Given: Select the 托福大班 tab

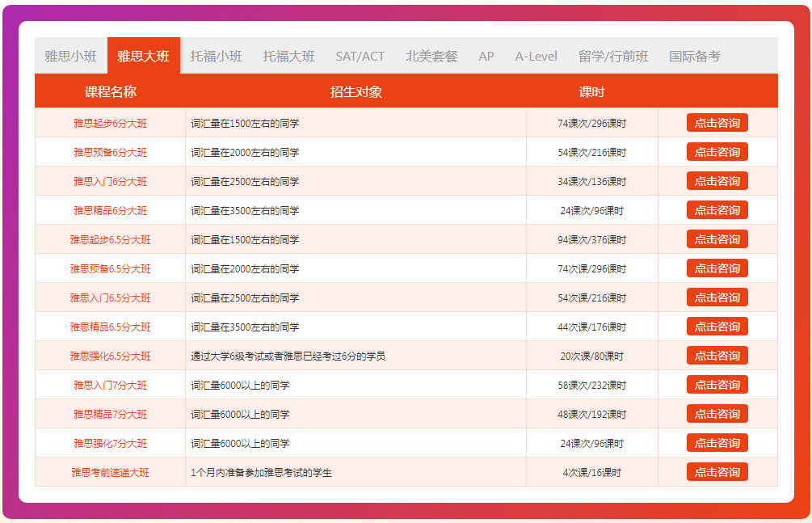Looking at the screenshot, I should [x=288, y=57].
